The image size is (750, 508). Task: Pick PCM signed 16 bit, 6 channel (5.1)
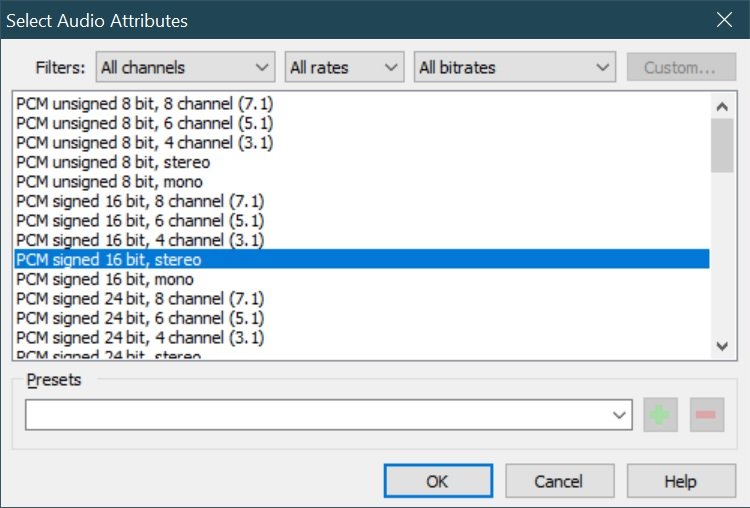(x=141, y=221)
